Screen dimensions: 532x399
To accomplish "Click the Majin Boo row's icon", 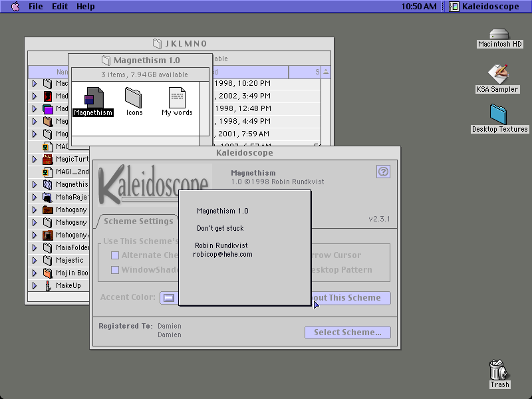I will [x=47, y=273].
